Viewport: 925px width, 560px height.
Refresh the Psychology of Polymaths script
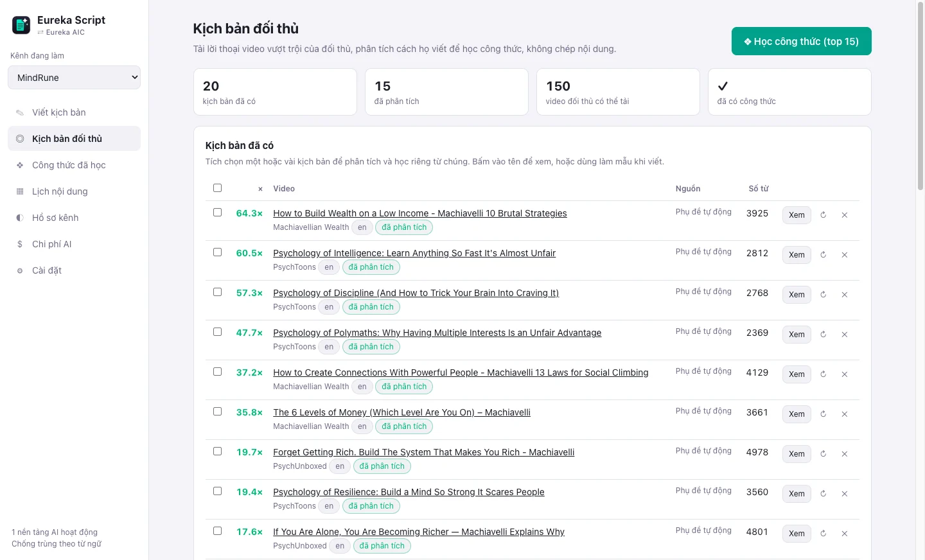[x=823, y=335]
